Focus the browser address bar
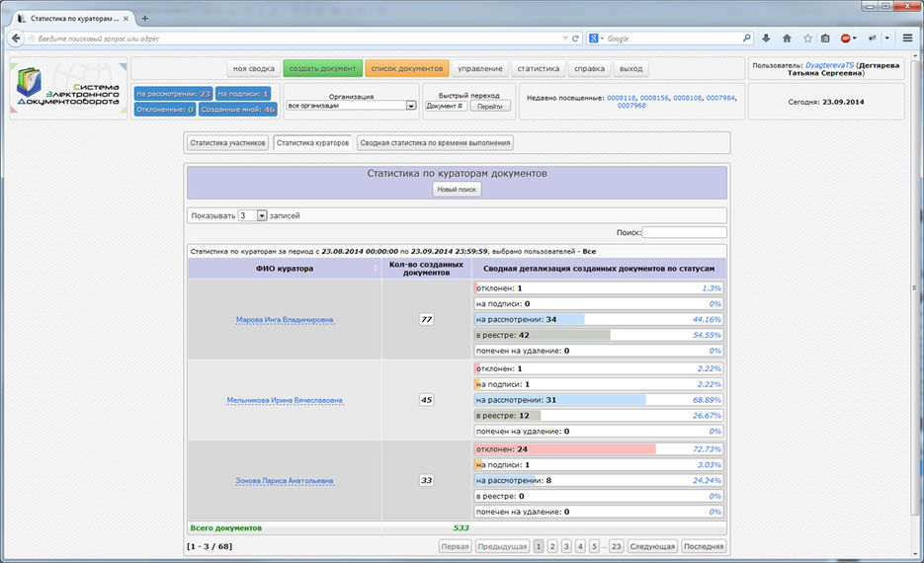The image size is (924, 563). coord(294,39)
